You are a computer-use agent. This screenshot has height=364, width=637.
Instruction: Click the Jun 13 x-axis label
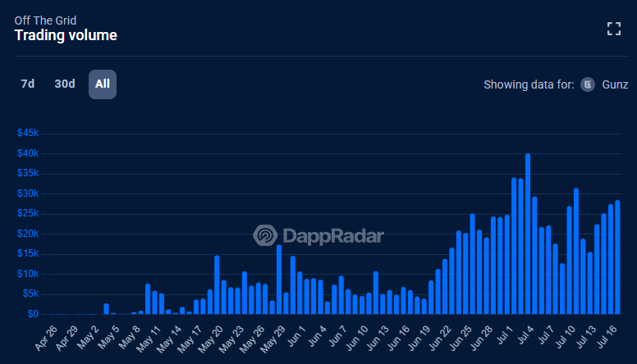[x=378, y=338]
